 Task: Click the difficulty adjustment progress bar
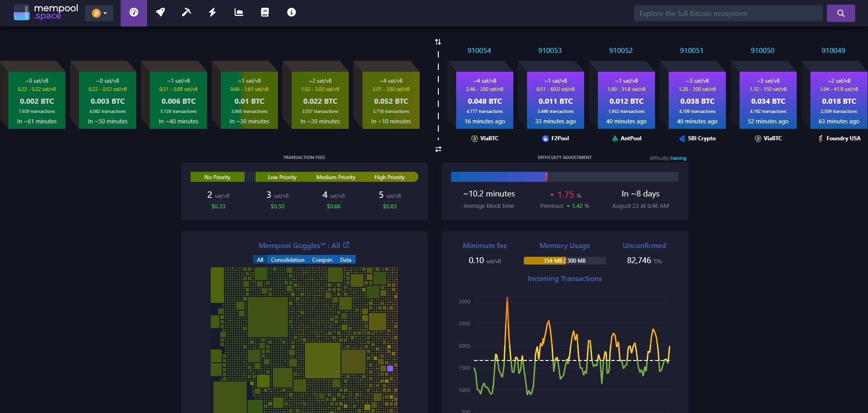click(x=564, y=177)
